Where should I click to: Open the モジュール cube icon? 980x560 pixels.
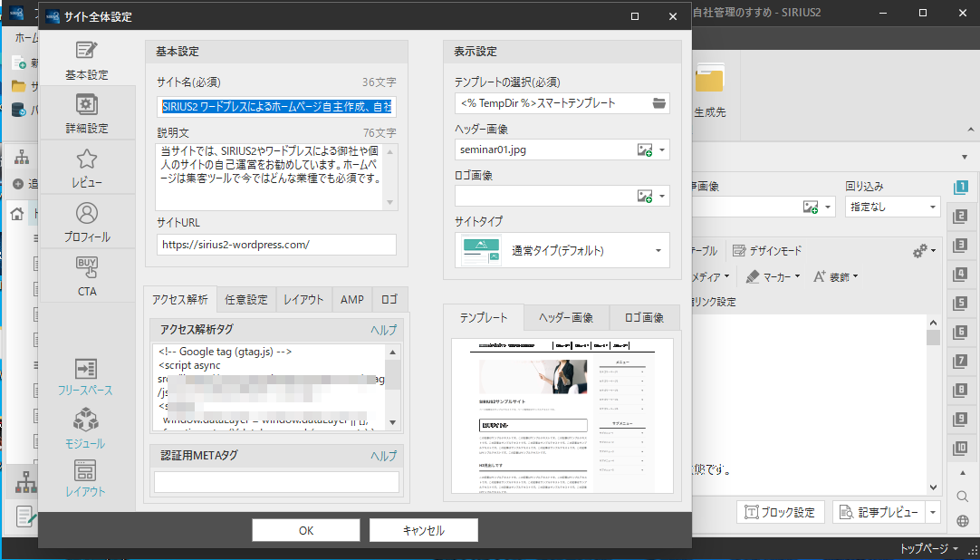pyautogui.click(x=87, y=421)
